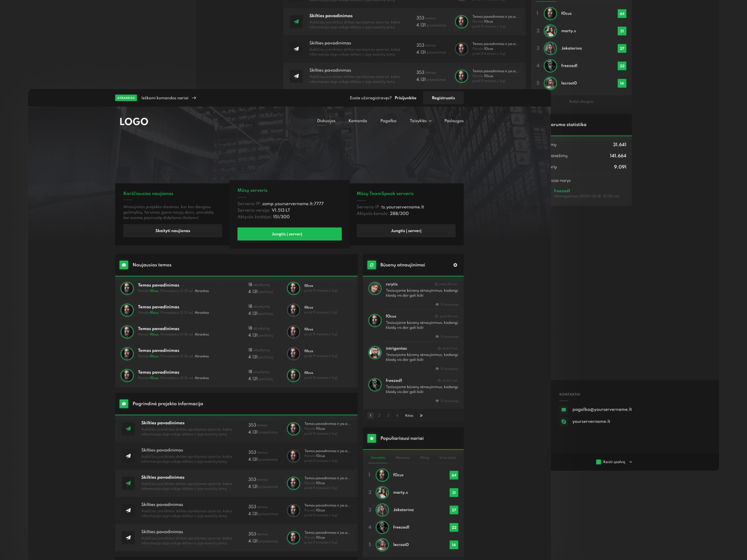Select page 2 in the status updates pagination
Image resolution: width=747 pixels, height=560 pixels.
379,415
